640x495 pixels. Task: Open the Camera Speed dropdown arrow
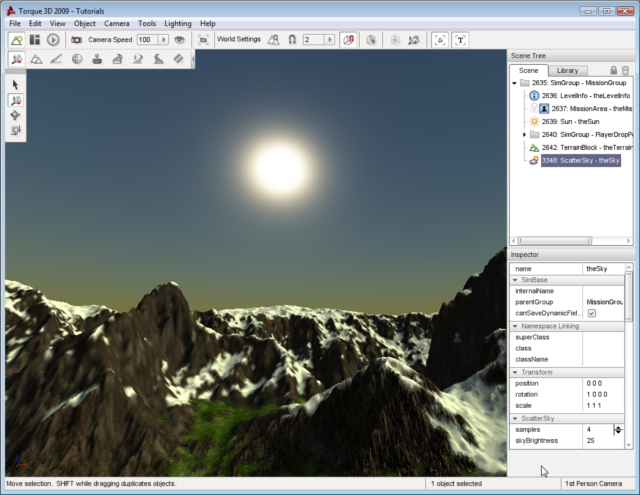163,39
